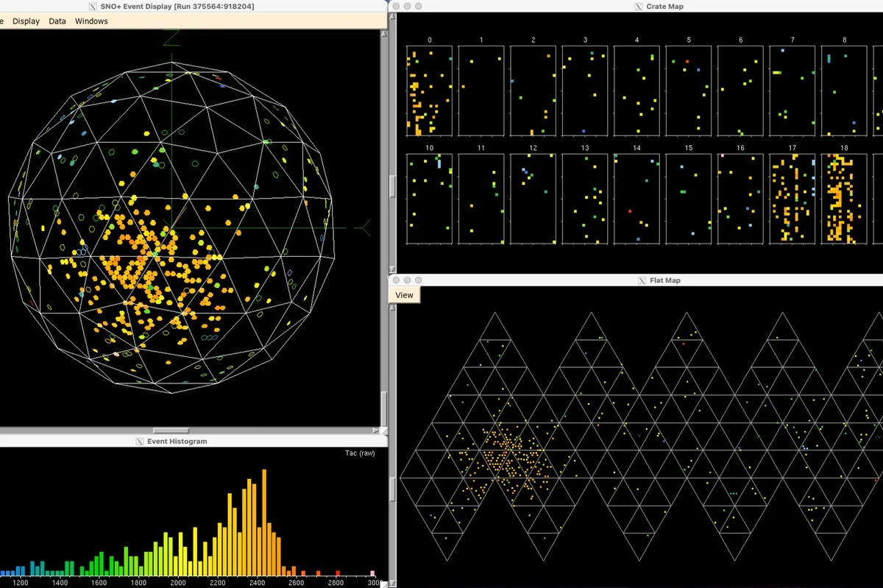Select crate 18 panel in Crate Map
Image resolution: width=883 pixels, height=588 pixels.
coord(844,199)
